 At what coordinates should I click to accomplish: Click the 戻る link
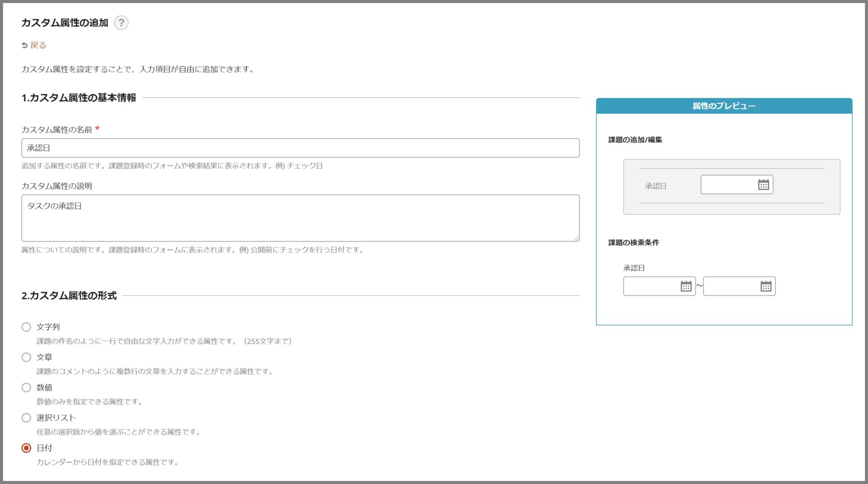pos(38,45)
